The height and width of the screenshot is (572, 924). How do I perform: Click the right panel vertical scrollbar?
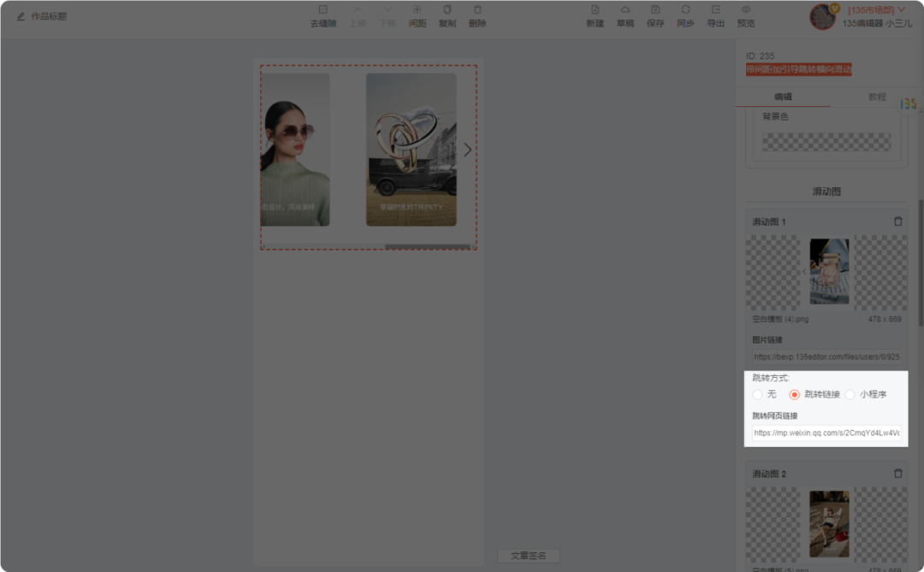pyautogui.click(x=921, y=263)
